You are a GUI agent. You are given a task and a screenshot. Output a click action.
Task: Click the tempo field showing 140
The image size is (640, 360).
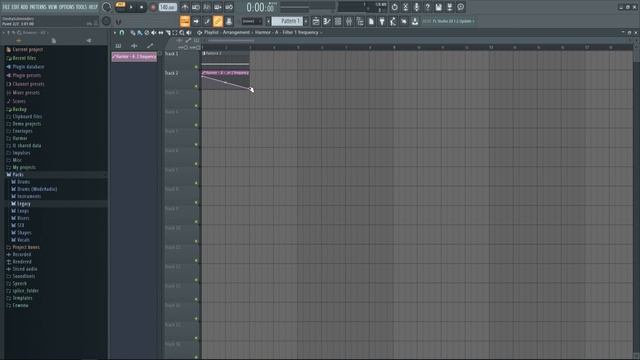tap(167, 7)
